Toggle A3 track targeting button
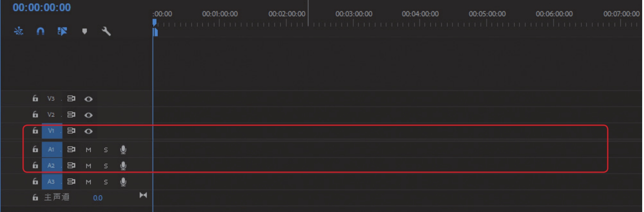This screenshot has height=212, width=644. coord(51,182)
